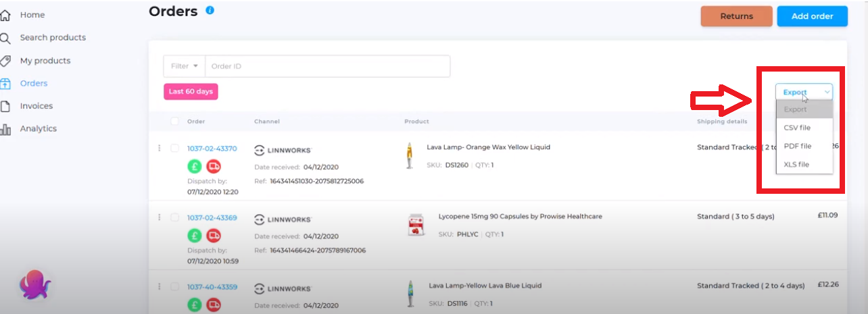The image size is (868, 314).
Task: Click the My products tag icon
Action: click(x=5, y=61)
